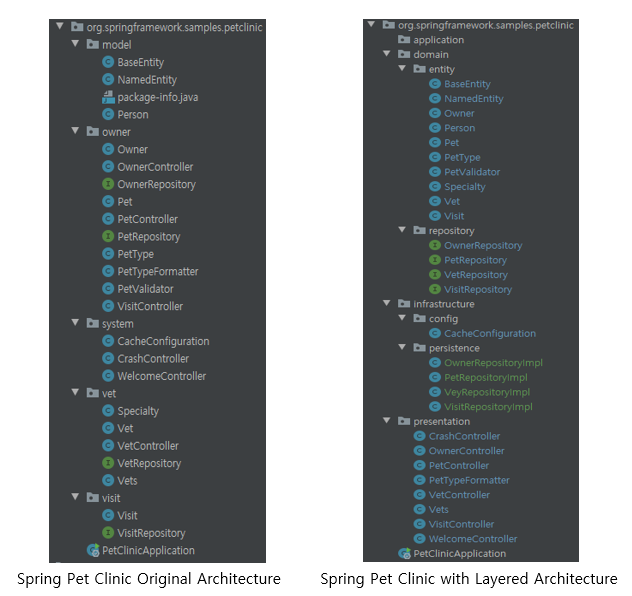Click the model folder icon
Viewport: 632px width, 596px height.
point(93,44)
